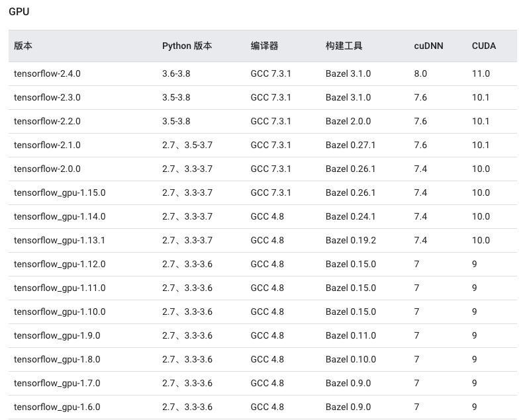Click the tensorflow_gpu-1.15.0 cell
Screen dimensions: 531x420
tap(60, 192)
